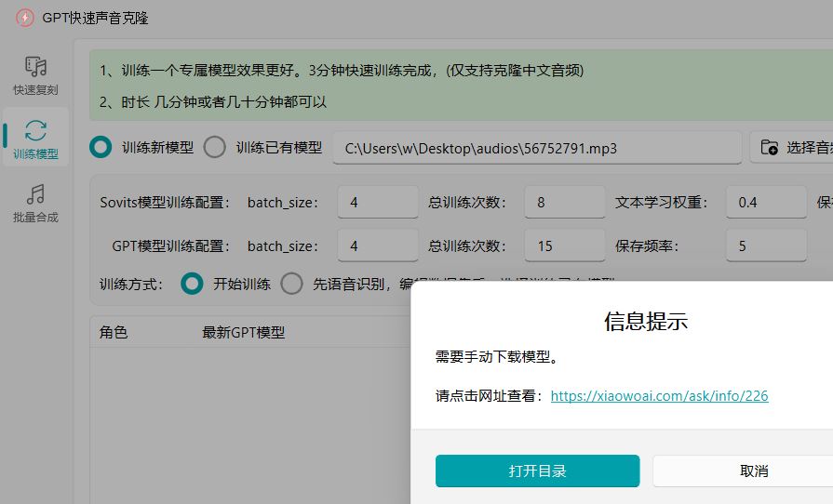Click 取消 to dismiss the dialog
The height and width of the screenshot is (504, 833).
click(753, 471)
